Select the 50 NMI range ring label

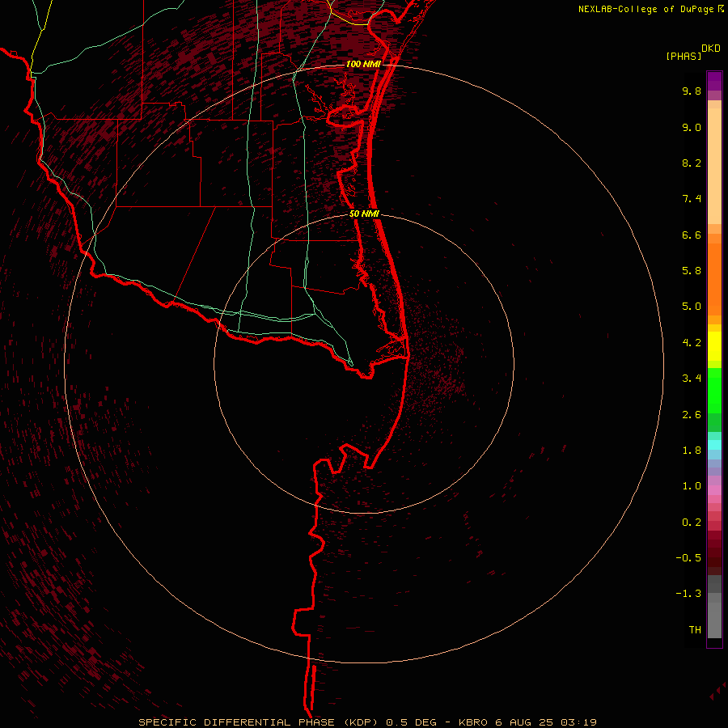365,214
